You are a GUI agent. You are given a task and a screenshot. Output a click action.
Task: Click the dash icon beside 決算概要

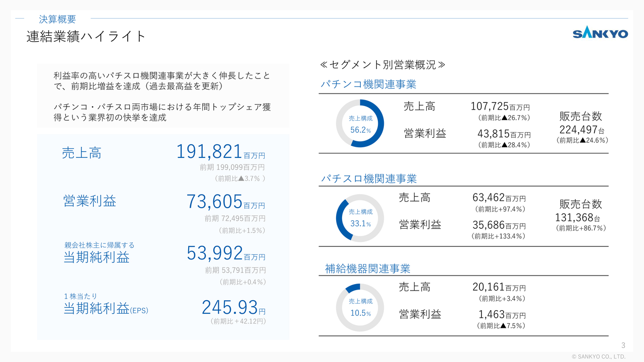click(19, 19)
